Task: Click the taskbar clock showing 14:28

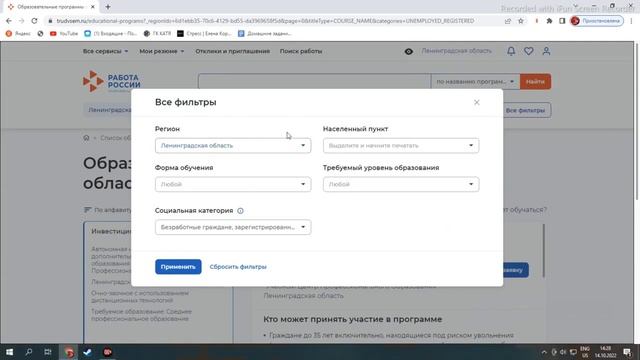Action: (x=606, y=352)
